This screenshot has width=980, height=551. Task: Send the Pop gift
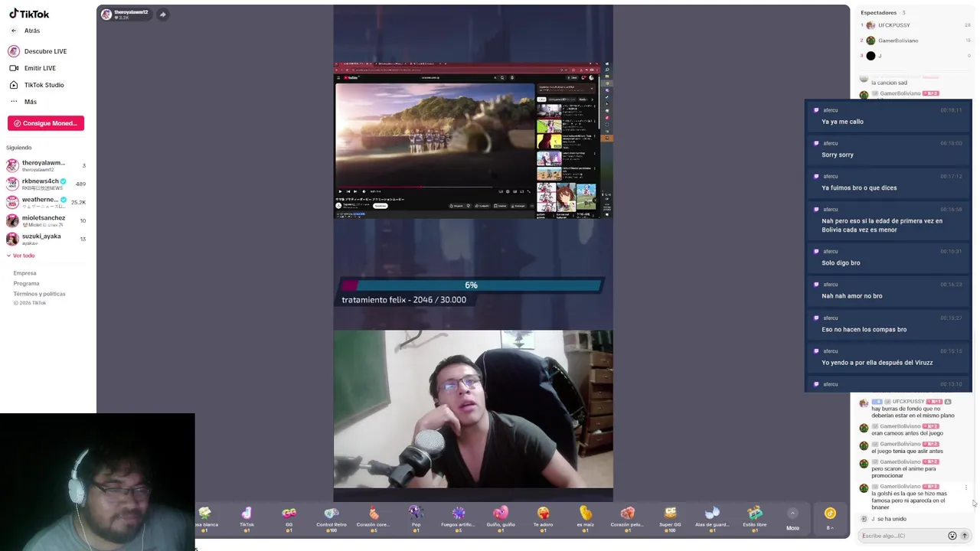coord(416,518)
